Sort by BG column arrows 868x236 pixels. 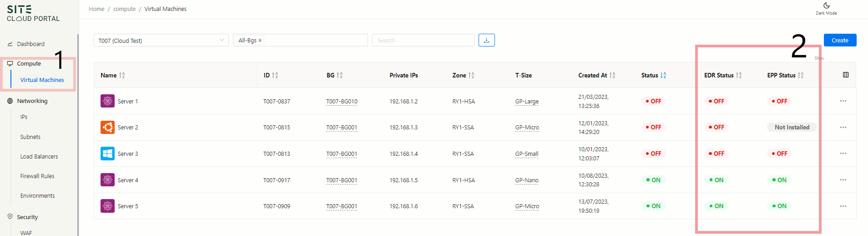(x=339, y=75)
